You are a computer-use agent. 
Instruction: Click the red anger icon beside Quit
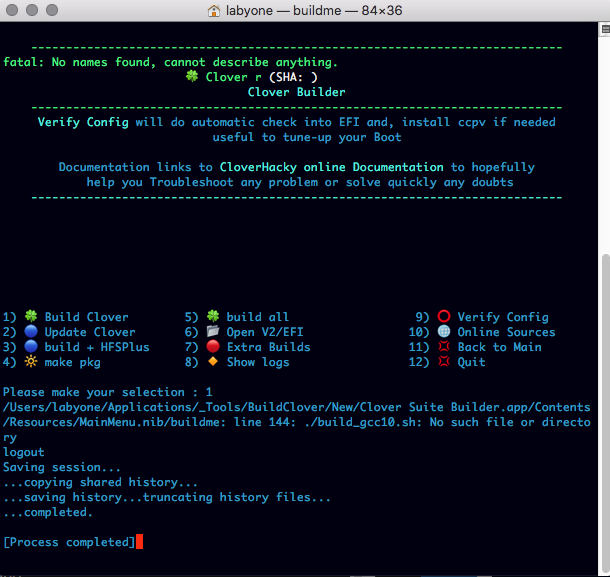444,361
